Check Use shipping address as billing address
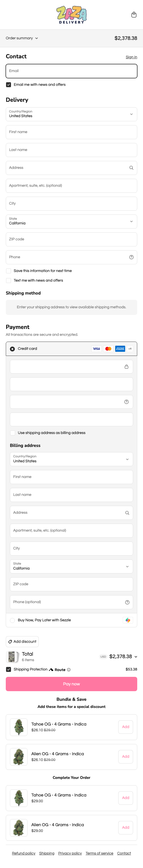143x868 pixels. pyautogui.click(x=12, y=433)
